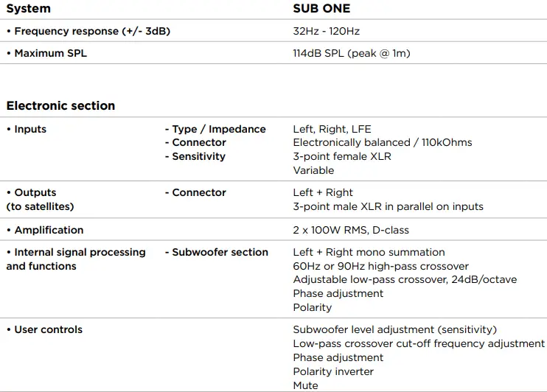Click the "Polarity inverter" text

coord(333,371)
